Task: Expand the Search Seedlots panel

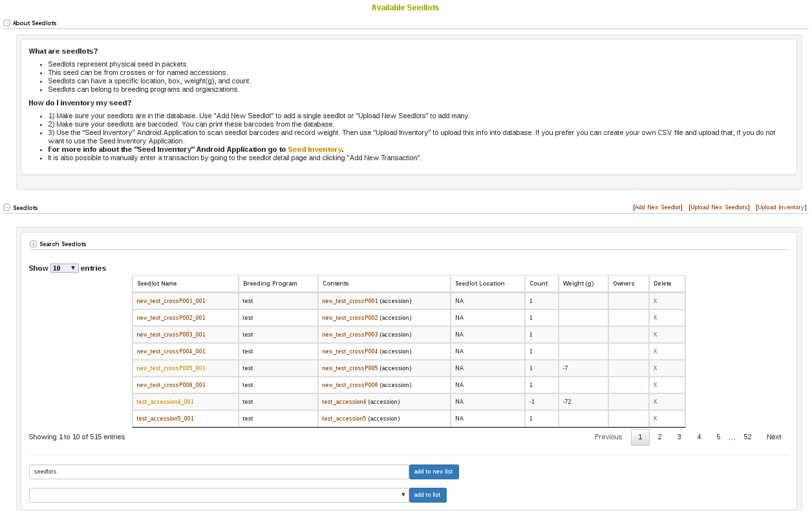Action: (33, 244)
